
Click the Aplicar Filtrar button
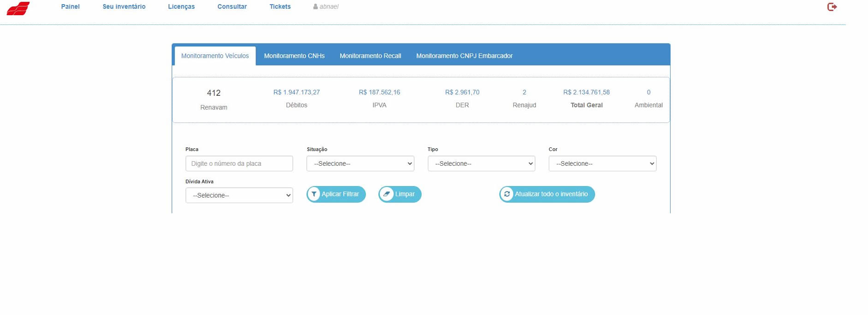pyautogui.click(x=336, y=194)
